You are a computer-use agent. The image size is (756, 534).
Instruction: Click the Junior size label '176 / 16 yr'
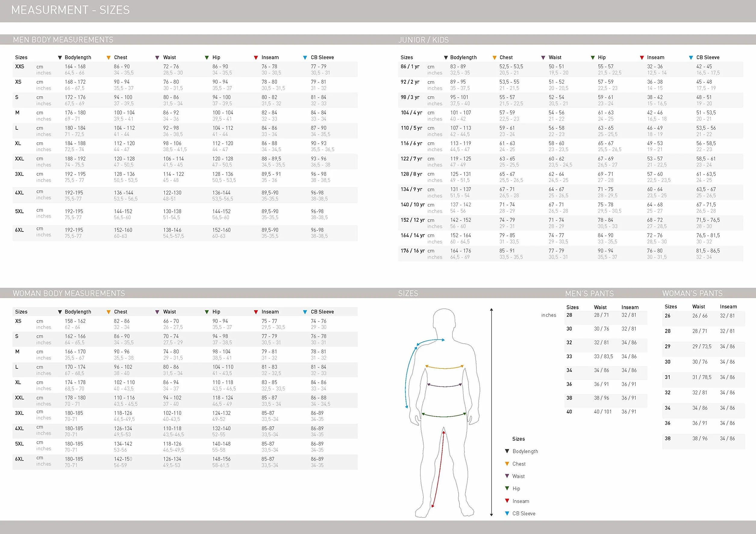[x=413, y=251]
